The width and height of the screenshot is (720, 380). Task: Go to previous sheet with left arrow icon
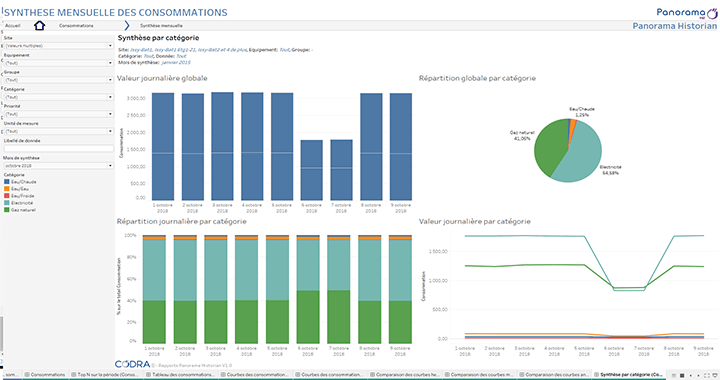coord(692,376)
